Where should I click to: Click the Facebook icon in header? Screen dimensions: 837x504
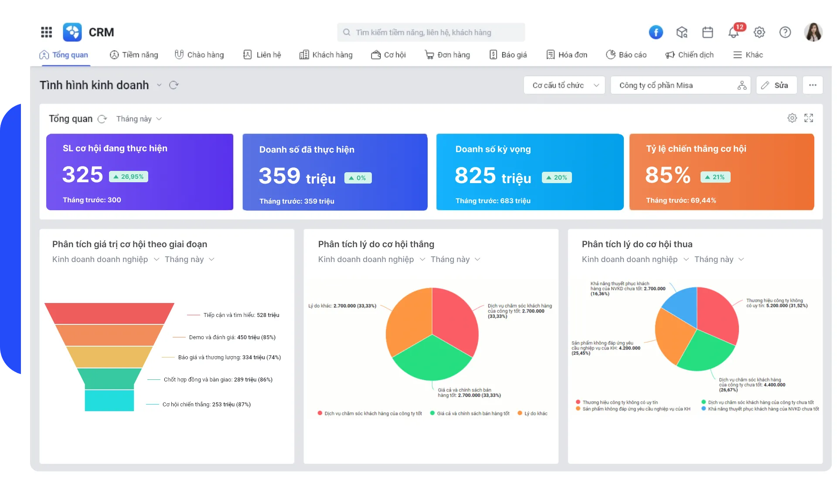(x=656, y=32)
